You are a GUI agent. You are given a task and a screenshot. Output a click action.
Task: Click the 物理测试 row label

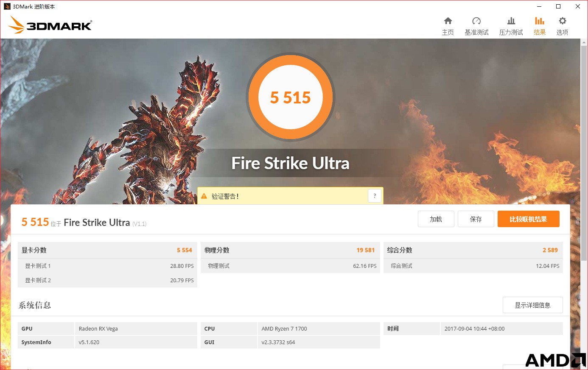[x=218, y=266]
